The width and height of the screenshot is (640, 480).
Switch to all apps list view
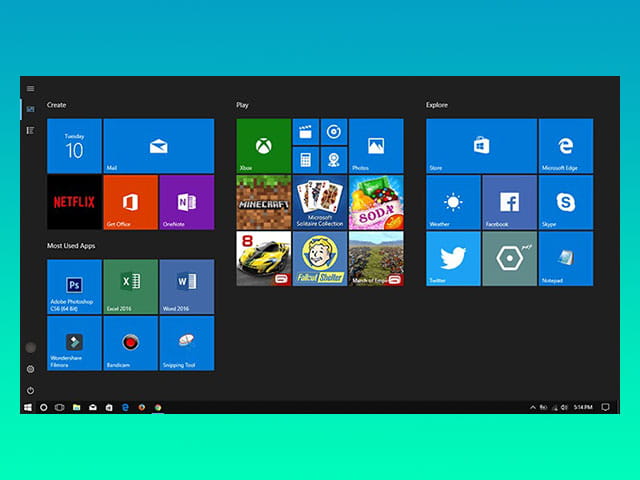click(31, 130)
